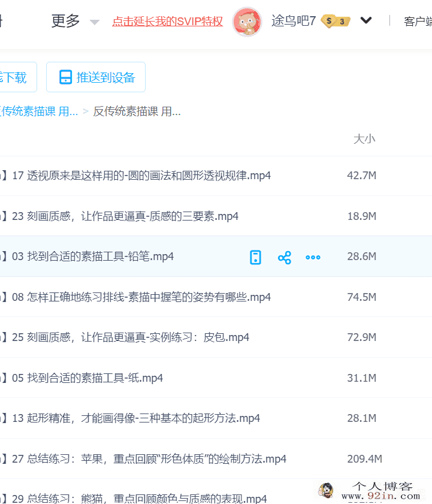The height and width of the screenshot is (504, 432).
Task: Open file 13 起形精准,才能画得像.mp4
Action: (x=136, y=418)
